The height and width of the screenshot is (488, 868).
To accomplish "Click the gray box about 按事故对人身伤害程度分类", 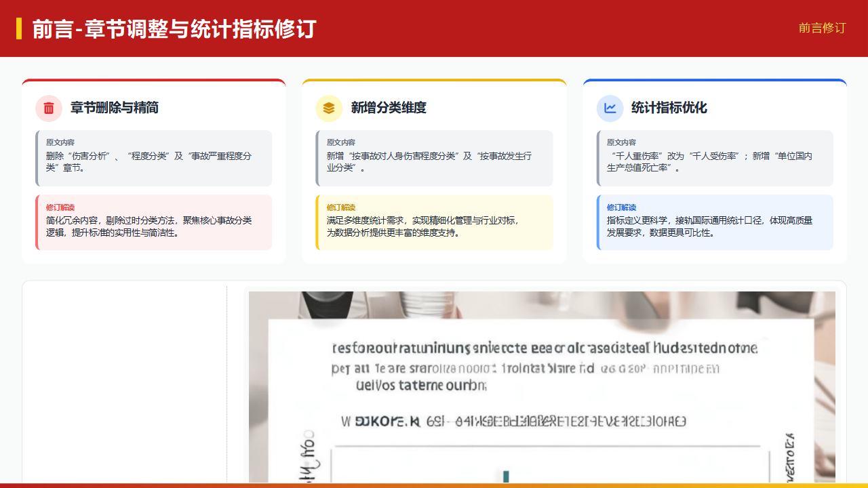I will (434, 158).
